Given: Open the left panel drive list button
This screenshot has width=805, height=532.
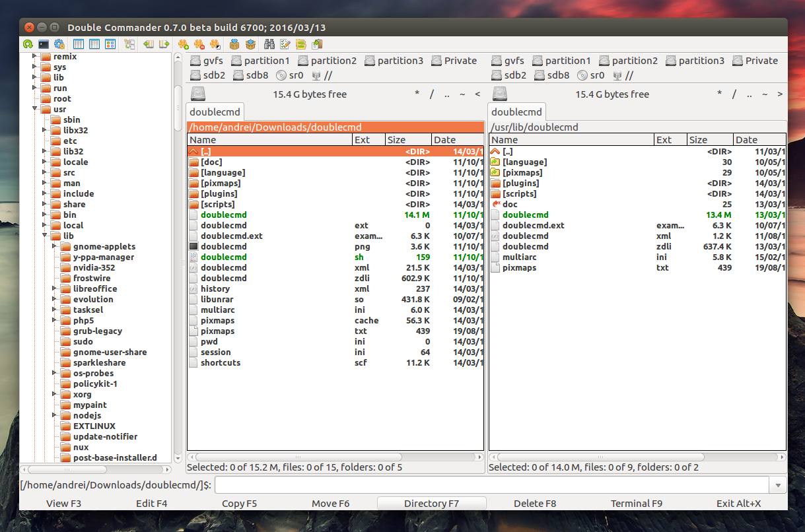Looking at the screenshot, I should tap(197, 94).
